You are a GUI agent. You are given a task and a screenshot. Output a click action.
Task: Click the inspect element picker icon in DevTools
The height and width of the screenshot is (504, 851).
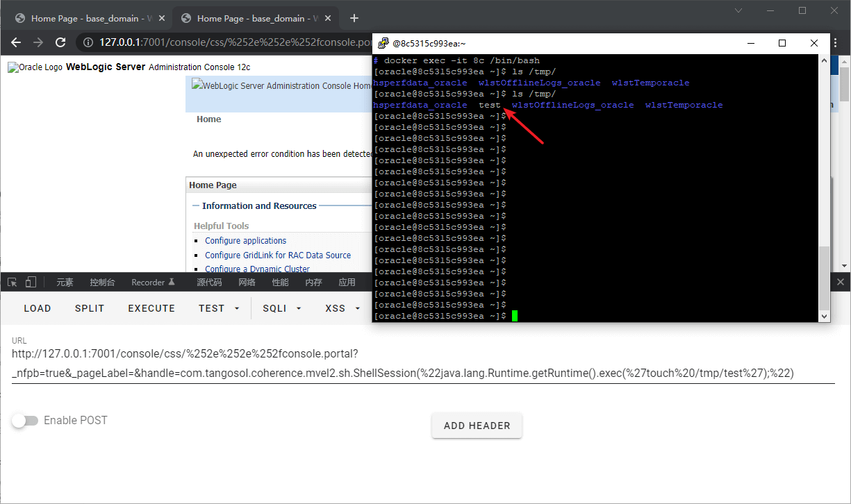tap(13, 282)
